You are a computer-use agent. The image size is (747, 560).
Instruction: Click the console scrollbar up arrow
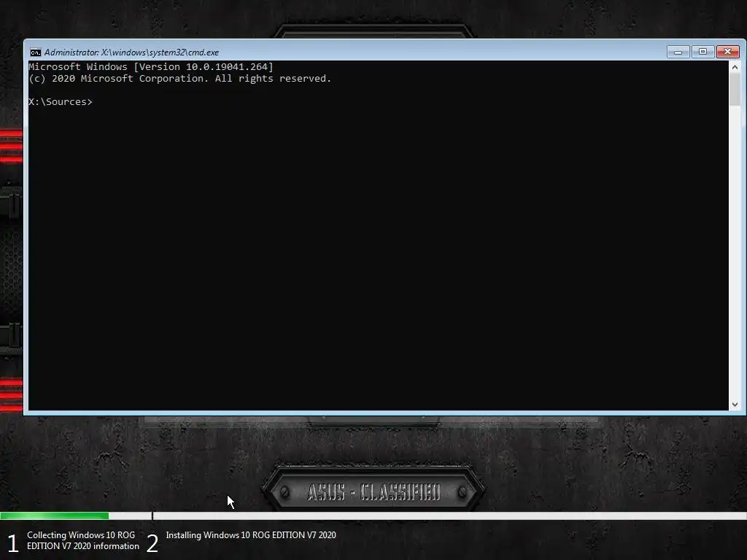735,67
